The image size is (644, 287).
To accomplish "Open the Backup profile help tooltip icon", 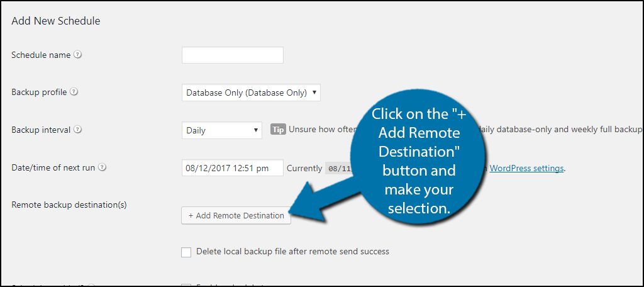I will coord(74,92).
